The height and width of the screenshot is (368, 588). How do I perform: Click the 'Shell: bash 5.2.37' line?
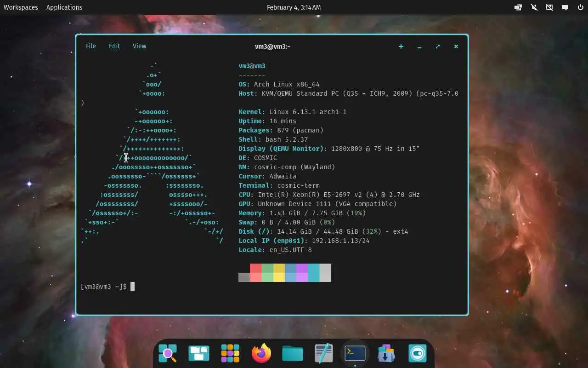pos(273,139)
